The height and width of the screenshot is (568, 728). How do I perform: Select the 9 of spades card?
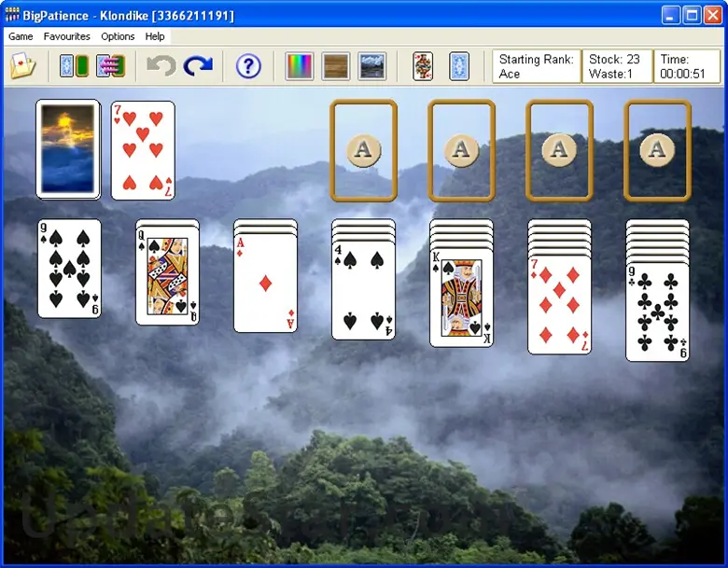pyautogui.click(x=70, y=269)
